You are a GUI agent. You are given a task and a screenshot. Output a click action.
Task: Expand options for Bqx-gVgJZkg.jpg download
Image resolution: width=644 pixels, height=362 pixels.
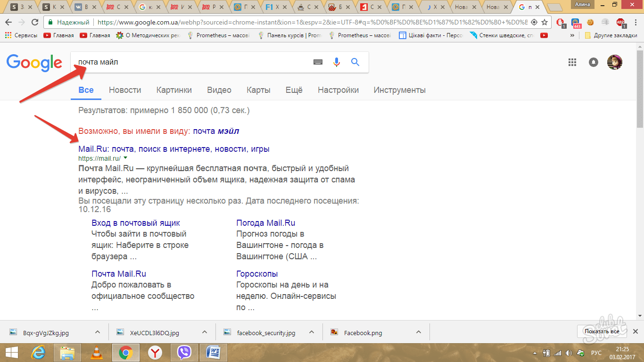click(x=98, y=332)
